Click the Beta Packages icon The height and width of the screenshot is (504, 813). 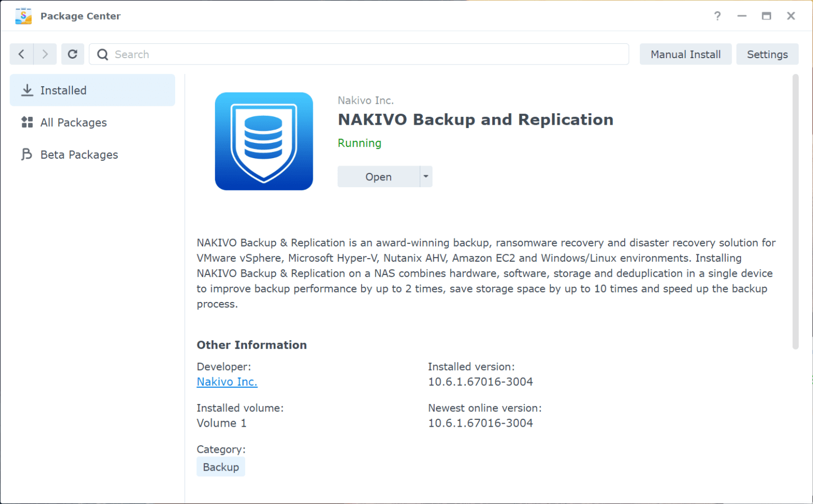[x=26, y=154]
